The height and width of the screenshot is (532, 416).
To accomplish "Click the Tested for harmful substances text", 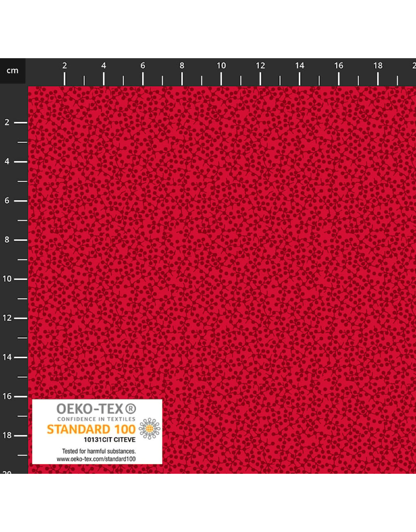I will (99, 451).
